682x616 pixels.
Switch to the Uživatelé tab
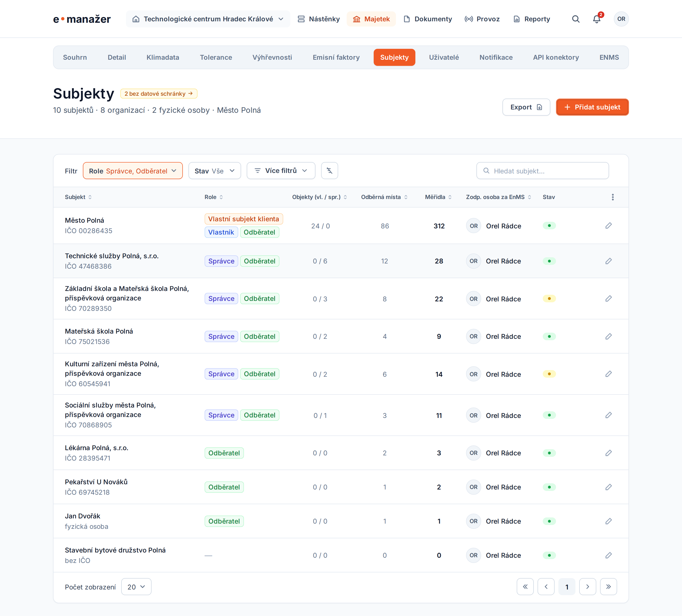[444, 57]
